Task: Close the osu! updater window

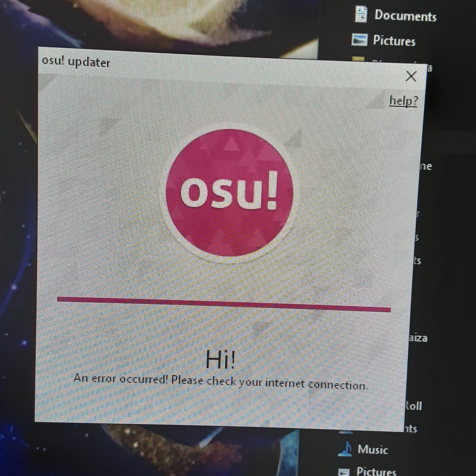Action: (x=411, y=76)
